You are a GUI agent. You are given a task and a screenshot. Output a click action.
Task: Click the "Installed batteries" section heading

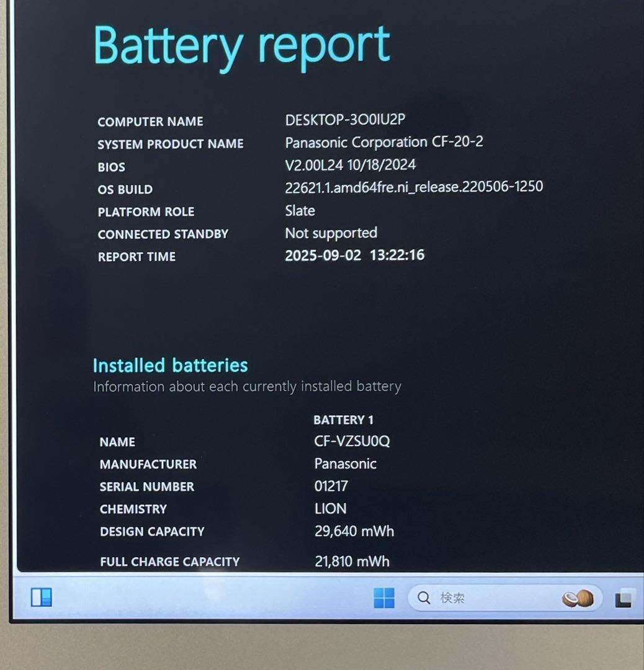(170, 365)
